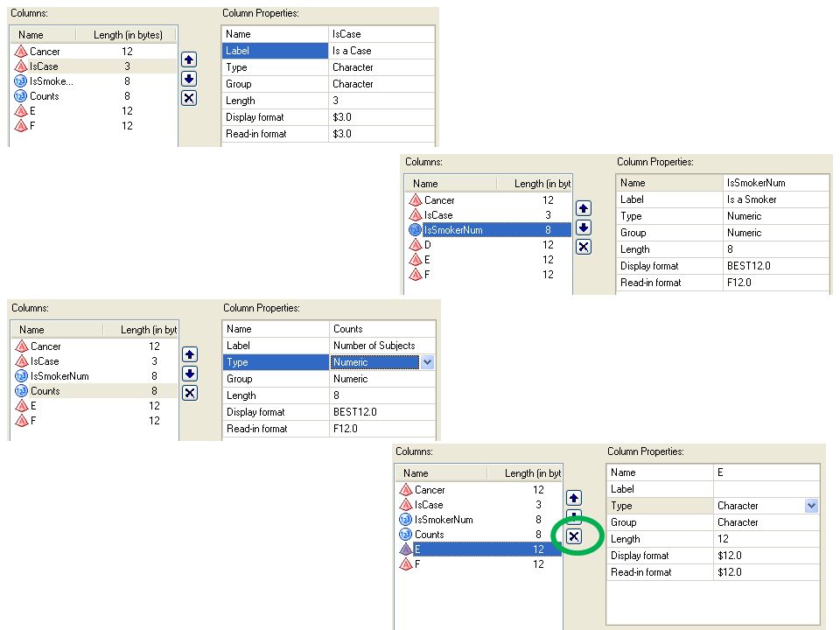
Task: Click the Length value 12 in column E properties
Action: [x=766, y=540]
